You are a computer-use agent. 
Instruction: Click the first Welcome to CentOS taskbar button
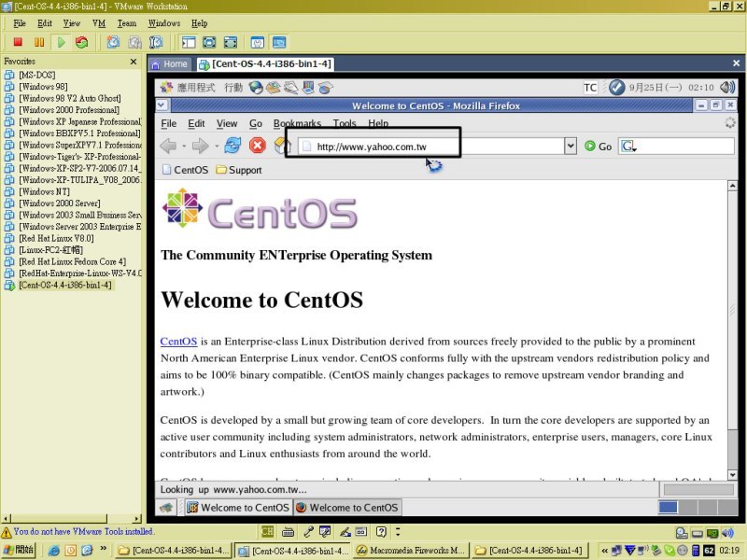238,508
